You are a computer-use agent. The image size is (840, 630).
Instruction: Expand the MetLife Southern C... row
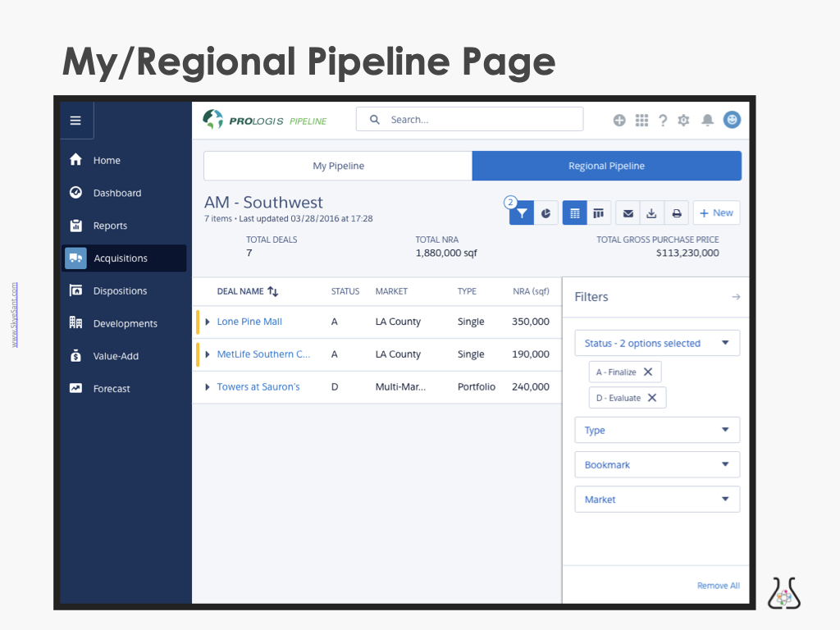(208, 354)
